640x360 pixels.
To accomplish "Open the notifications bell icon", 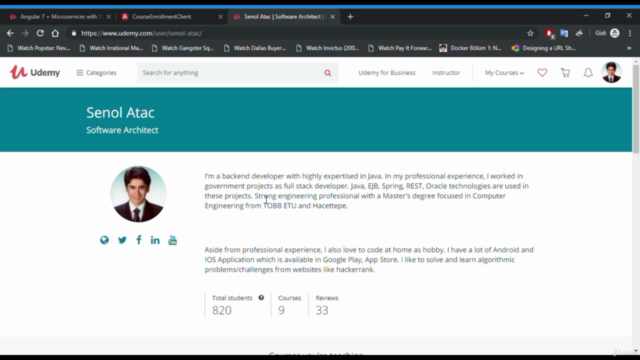I will click(x=588, y=73).
